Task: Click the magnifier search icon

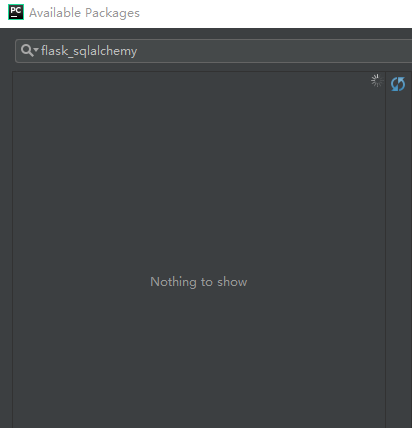Action: pos(26,50)
